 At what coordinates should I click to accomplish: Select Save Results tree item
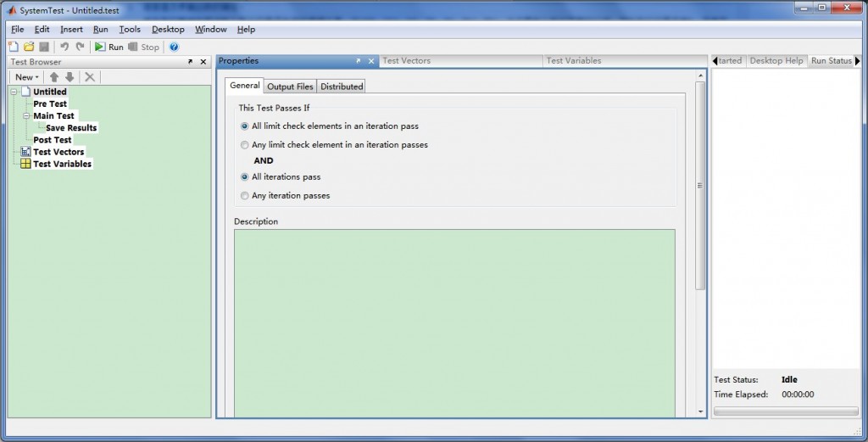[71, 128]
